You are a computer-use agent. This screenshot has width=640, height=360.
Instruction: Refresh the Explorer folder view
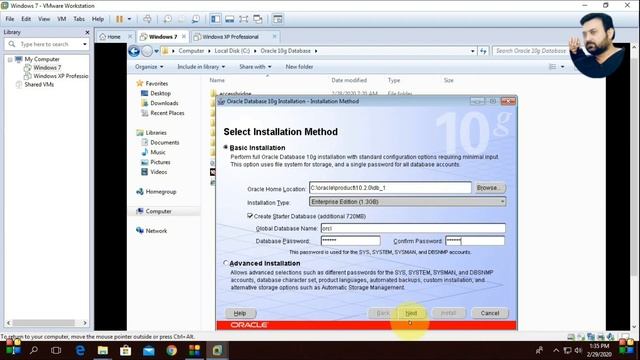click(483, 51)
